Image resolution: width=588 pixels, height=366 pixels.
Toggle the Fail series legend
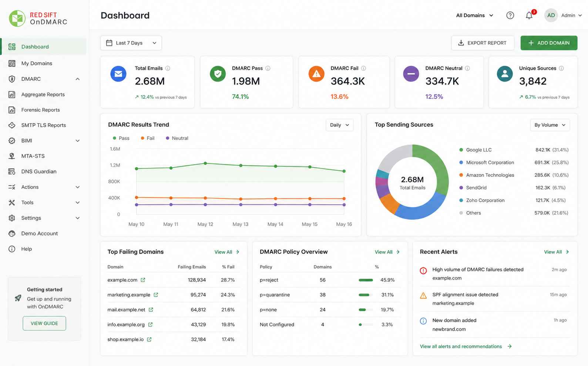pos(148,138)
